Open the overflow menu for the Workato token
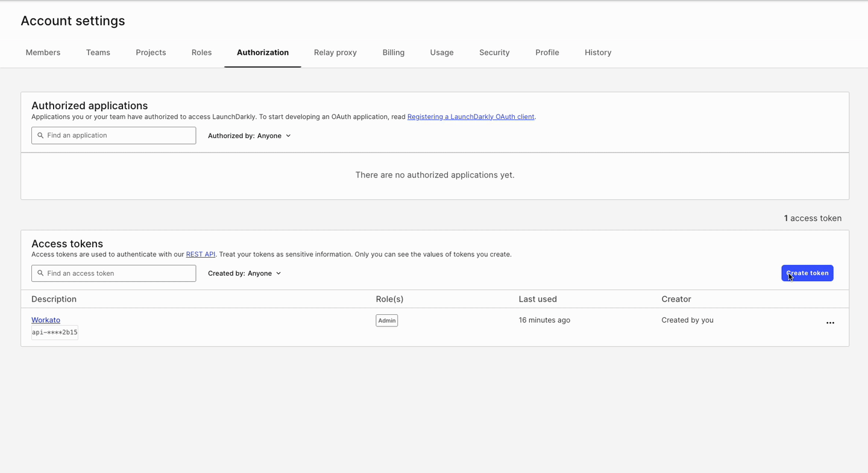Viewport: 868px width, 473px height. tap(830, 323)
